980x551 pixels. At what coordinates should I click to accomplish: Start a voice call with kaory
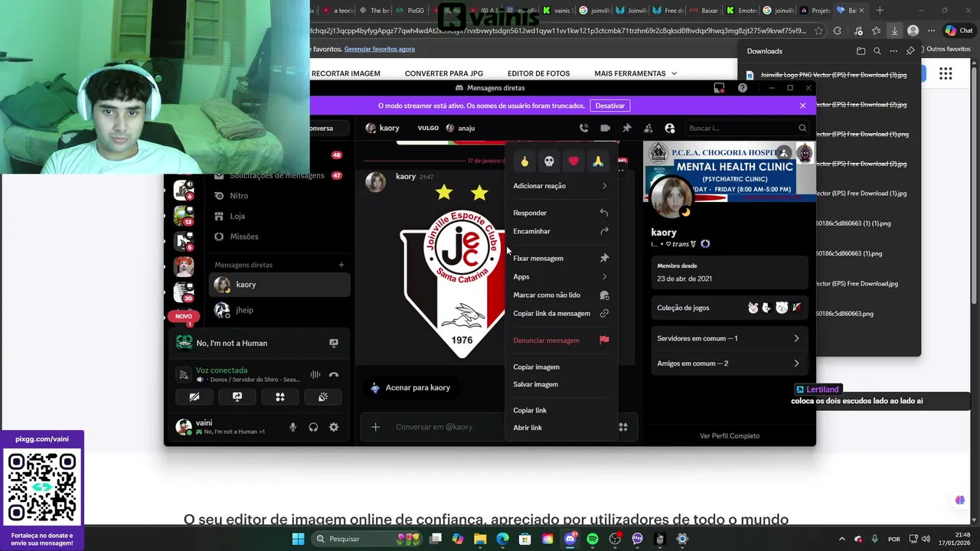[x=583, y=128]
